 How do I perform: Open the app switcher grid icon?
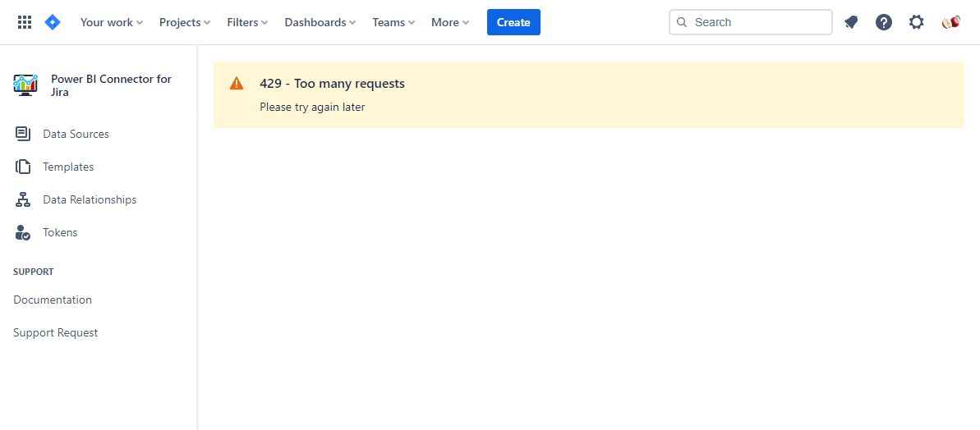(x=25, y=22)
